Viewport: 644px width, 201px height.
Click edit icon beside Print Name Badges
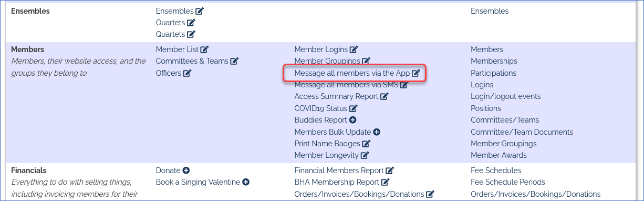(x=366, y=144)
